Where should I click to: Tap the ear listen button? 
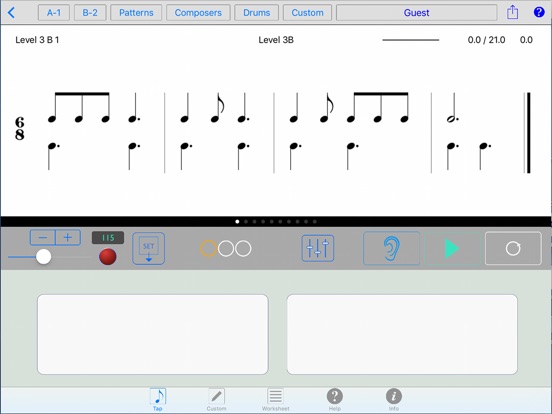(391, 248)
